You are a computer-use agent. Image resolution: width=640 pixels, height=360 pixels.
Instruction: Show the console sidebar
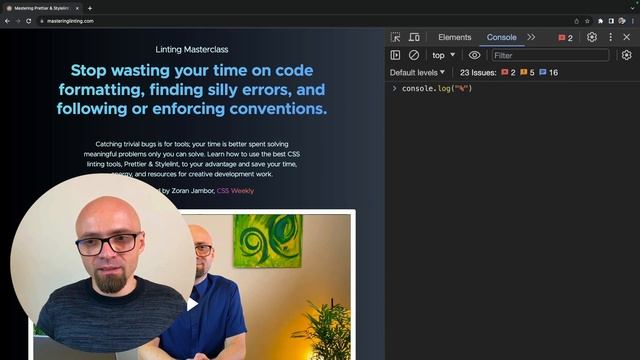coord(395,55)
